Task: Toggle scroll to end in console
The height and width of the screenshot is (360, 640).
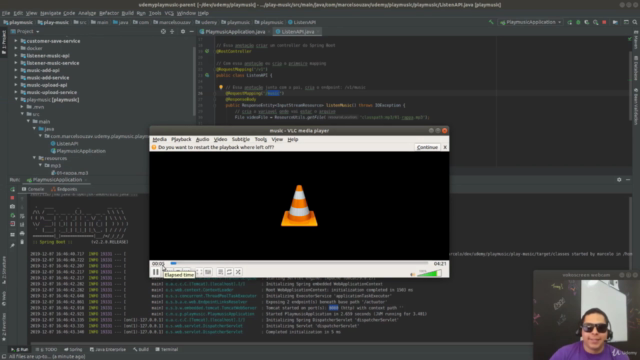Action: click(x=22, y=224)
